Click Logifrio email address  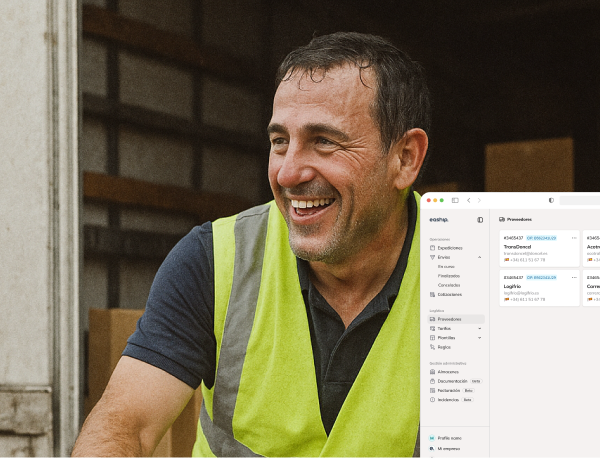521,293
